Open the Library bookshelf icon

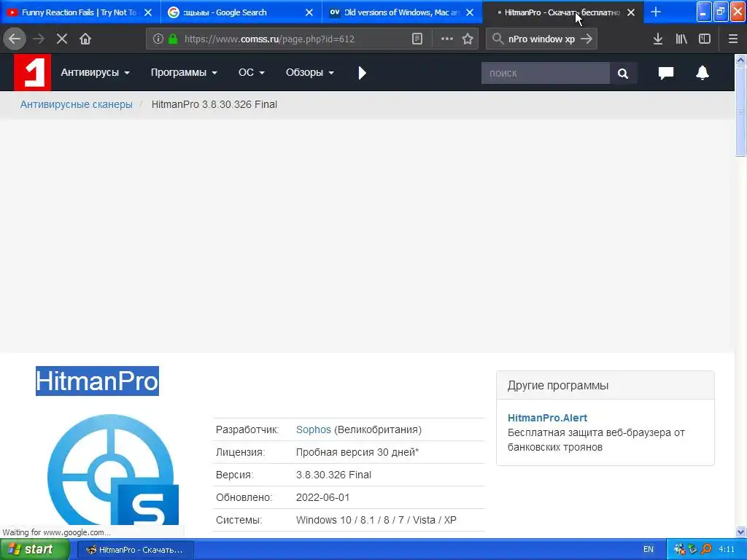(x=681, y=39)
